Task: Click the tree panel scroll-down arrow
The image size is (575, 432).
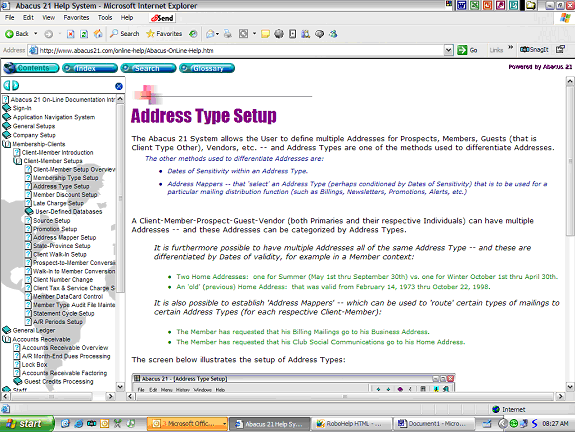Action: [x=120, y=387]
